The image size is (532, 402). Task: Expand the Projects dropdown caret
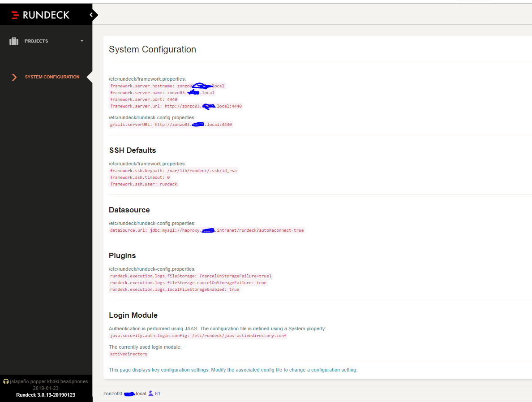(x=82, y=41)
